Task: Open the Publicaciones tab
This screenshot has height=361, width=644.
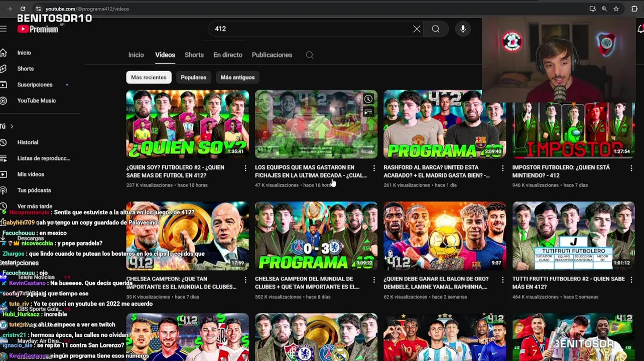Action: click(x=272, y=55)
